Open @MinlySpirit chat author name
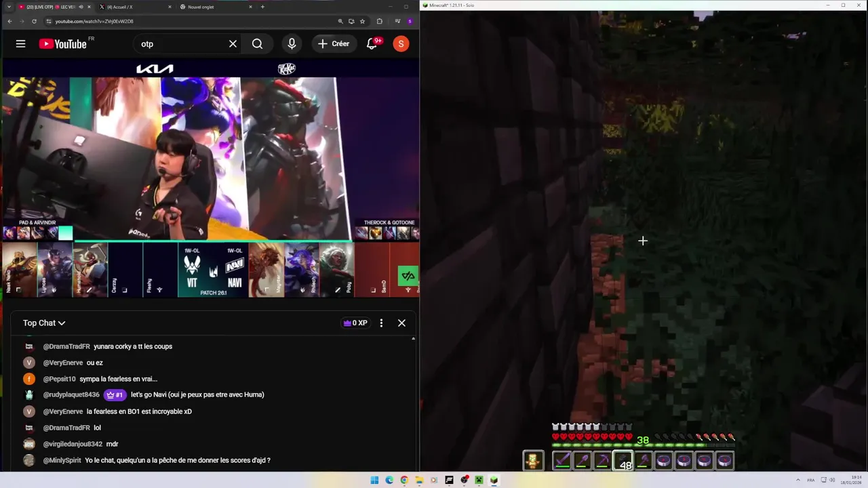The height and width of the screenshot is (488, 868). 62,460
